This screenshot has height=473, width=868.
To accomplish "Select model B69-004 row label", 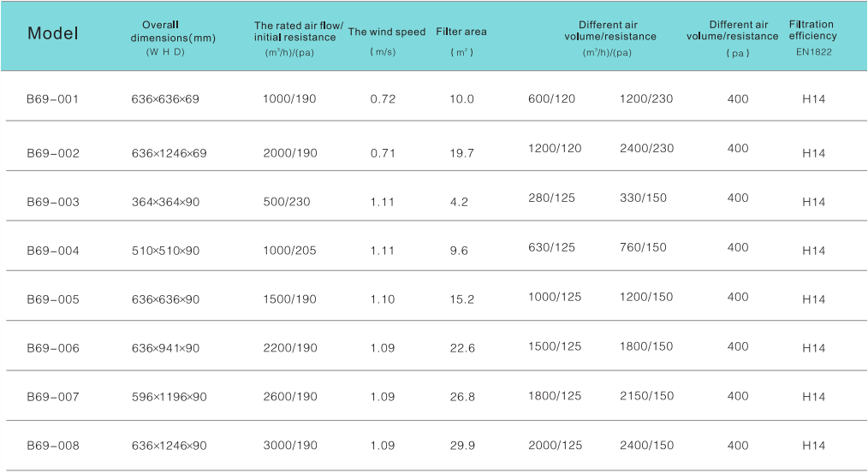I will coord(53,251).
